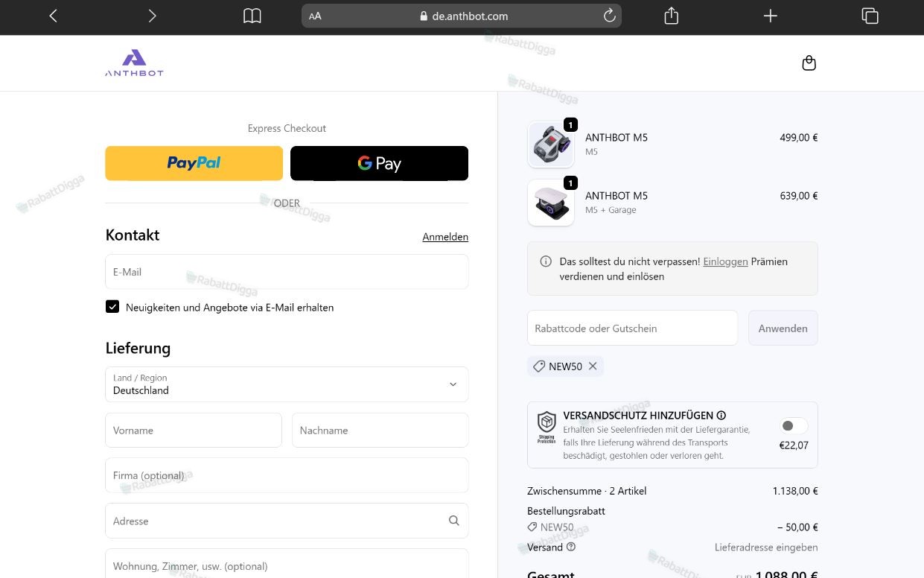Focus the E-Mail input field

click(x=287, y=272)
